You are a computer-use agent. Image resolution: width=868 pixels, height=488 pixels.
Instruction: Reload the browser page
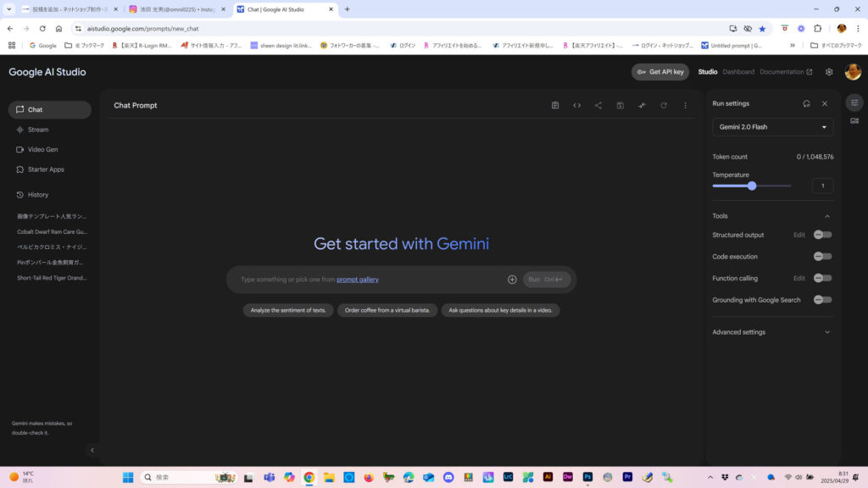(x=42, y=29)
